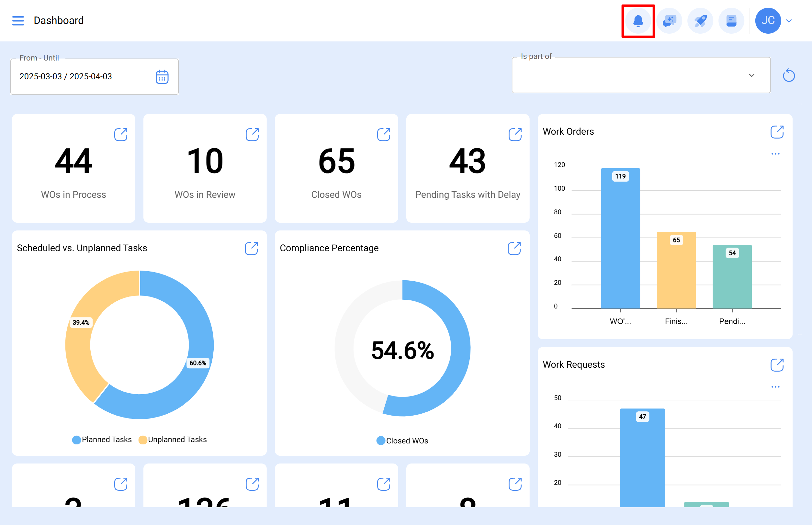Viewport: 812px width, 525px height.
Task: Open external link on the 126 card
Action: [x=252, y=484]
